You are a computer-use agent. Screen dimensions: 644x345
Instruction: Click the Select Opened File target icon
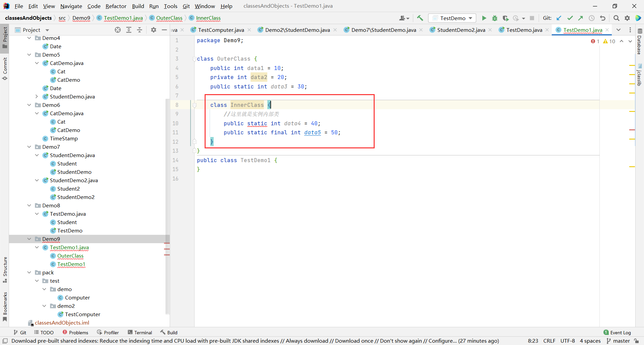pyautogui.click(x=118, y=30)
